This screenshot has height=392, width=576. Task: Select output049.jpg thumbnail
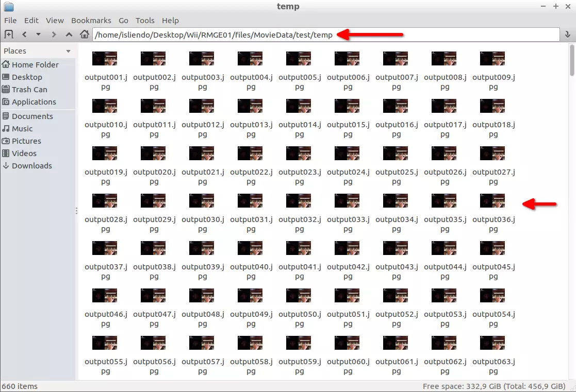click(x=250, y=295)
